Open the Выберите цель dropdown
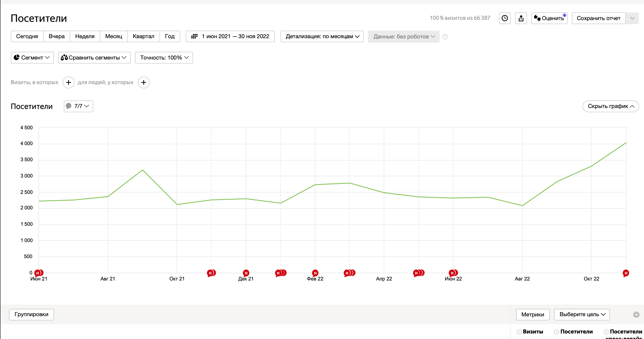This screenshot has width=644, height=339. [582, 314]
